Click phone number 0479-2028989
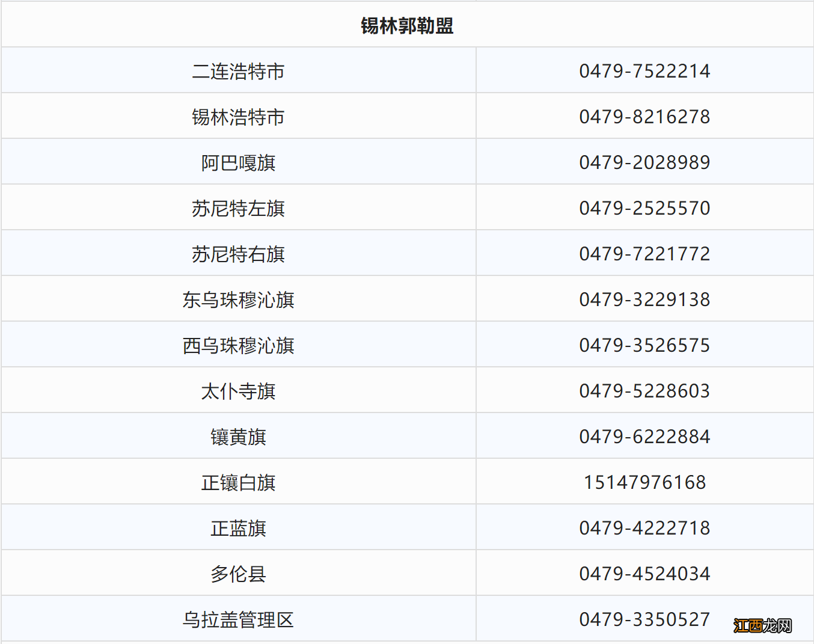The width and height of the screenshot is (814, 644). [x=645, y=162]
